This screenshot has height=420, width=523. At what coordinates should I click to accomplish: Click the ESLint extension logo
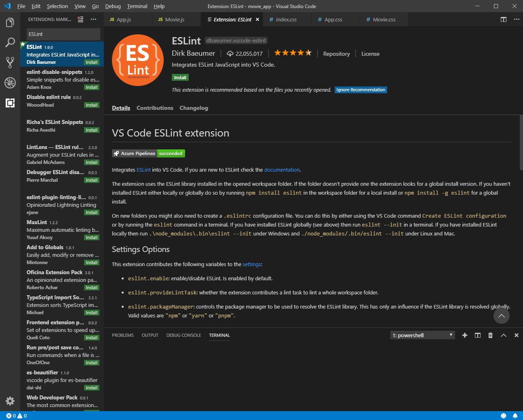(138, 60)
